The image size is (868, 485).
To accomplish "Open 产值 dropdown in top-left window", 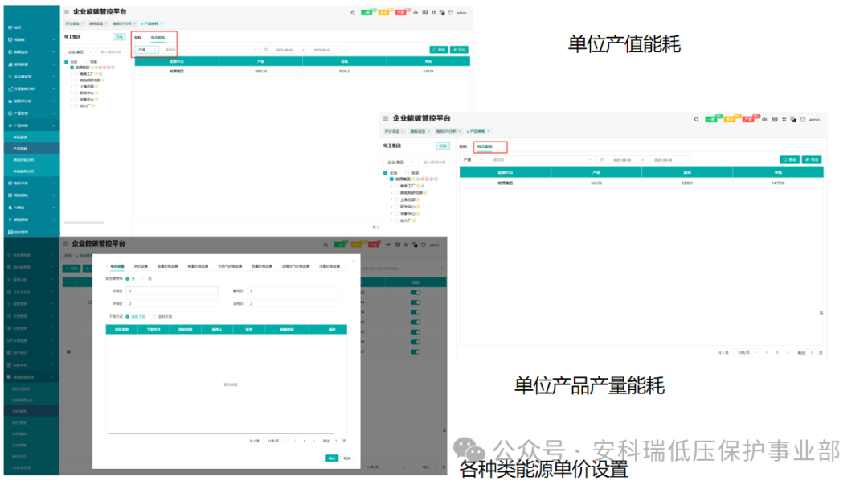I will tap(147, 50).
